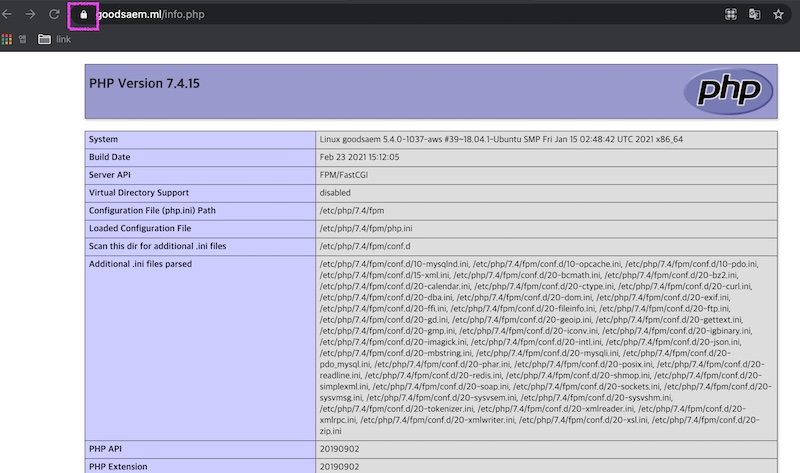The image size is (800, 473).
Task: Click the PHP logo in the header
Action: tap(728, 91)
